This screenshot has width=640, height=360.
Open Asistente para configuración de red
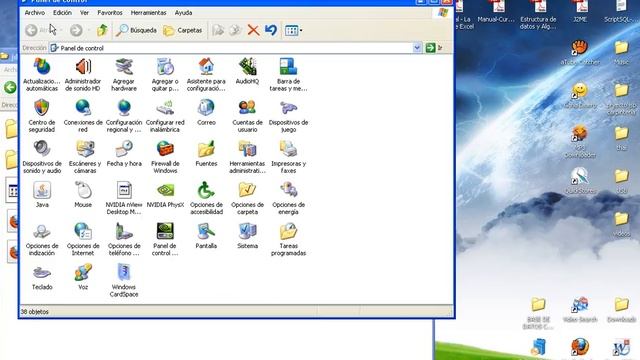click(206, 74)
